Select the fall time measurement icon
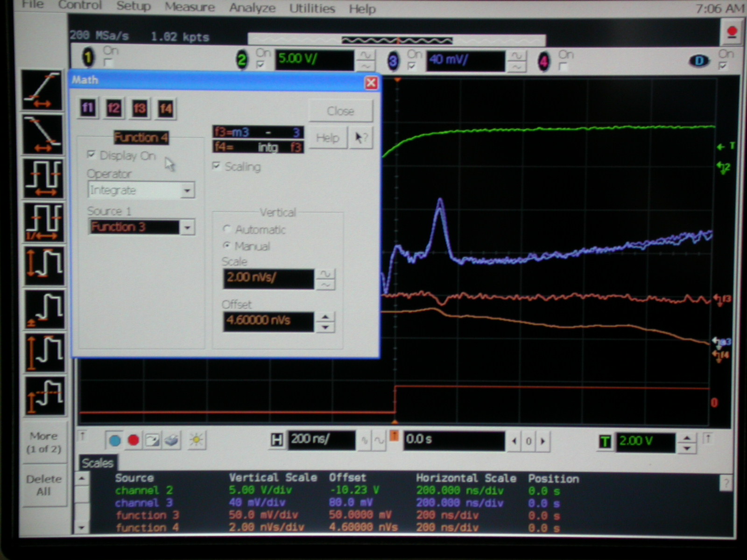The height and width of the screenshot is (560, 747). point(42,134)
